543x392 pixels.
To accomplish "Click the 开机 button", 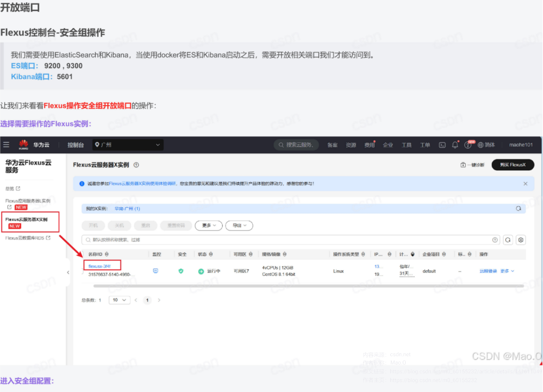I will click(x=94, y=225).
